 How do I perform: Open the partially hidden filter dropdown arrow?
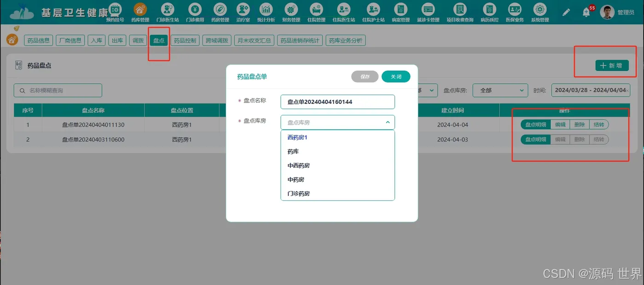coord(431,90)
